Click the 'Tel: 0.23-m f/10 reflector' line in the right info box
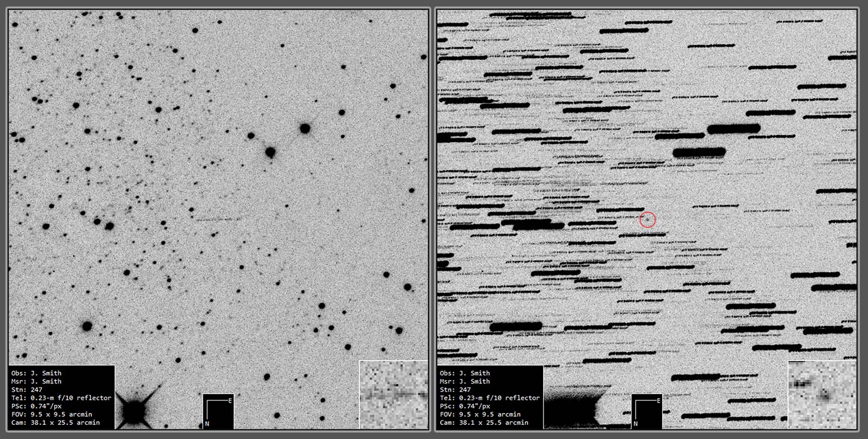This screenshot has height=439, width=868. pos(489,398)
